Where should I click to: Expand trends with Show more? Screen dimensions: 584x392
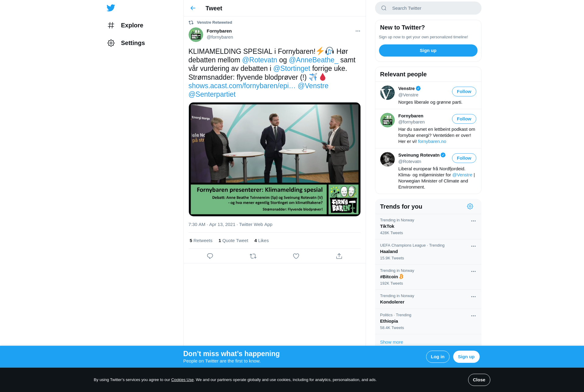click(391, 342)
